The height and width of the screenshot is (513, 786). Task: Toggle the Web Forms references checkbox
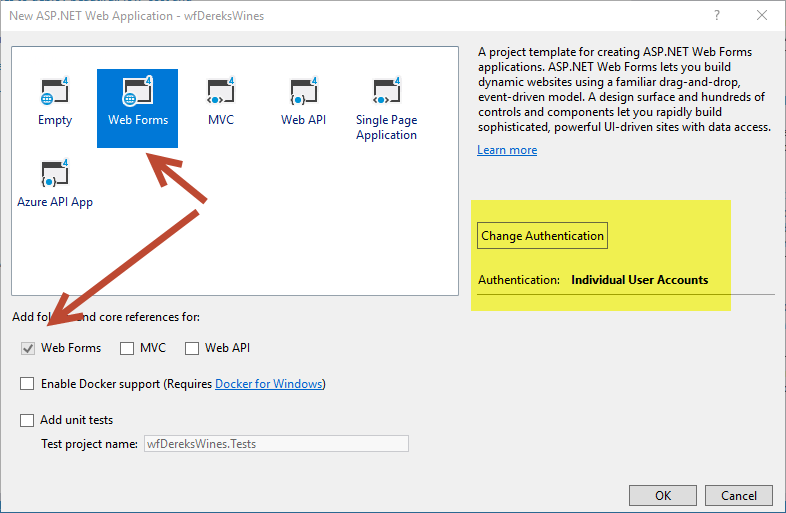point(28,348)
